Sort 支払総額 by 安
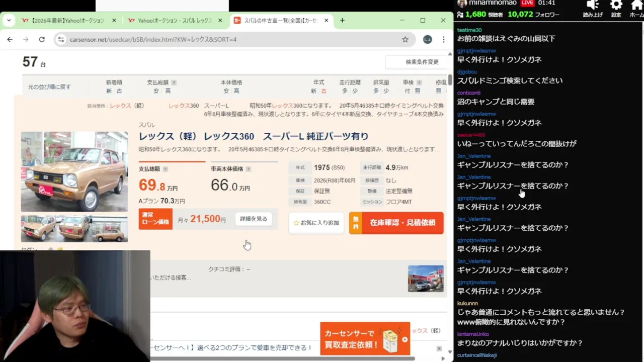This screenshot has height=362, width=644. [x=156, y=91]
